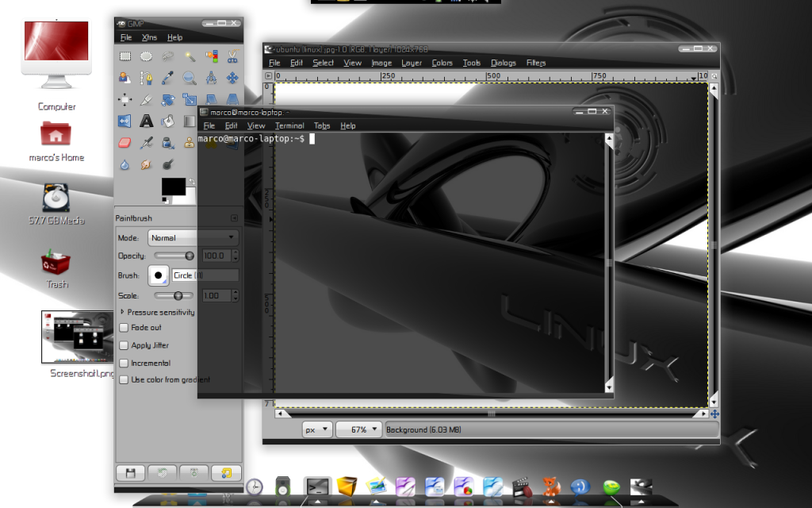Select the Zoom magnifier tool
Screen dimensions: 812x508
click(190, 78)
